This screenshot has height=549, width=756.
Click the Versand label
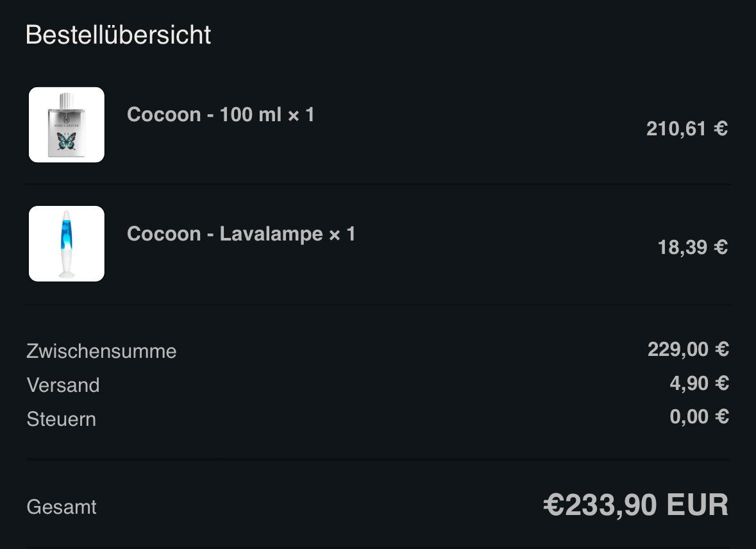tap(63, 385)
